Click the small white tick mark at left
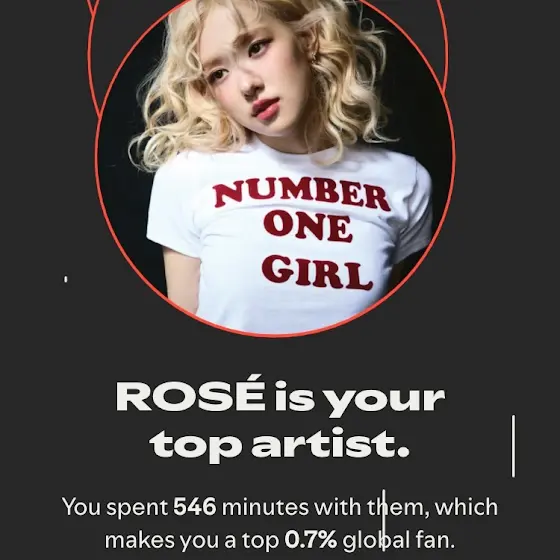 tap(66, 279)
